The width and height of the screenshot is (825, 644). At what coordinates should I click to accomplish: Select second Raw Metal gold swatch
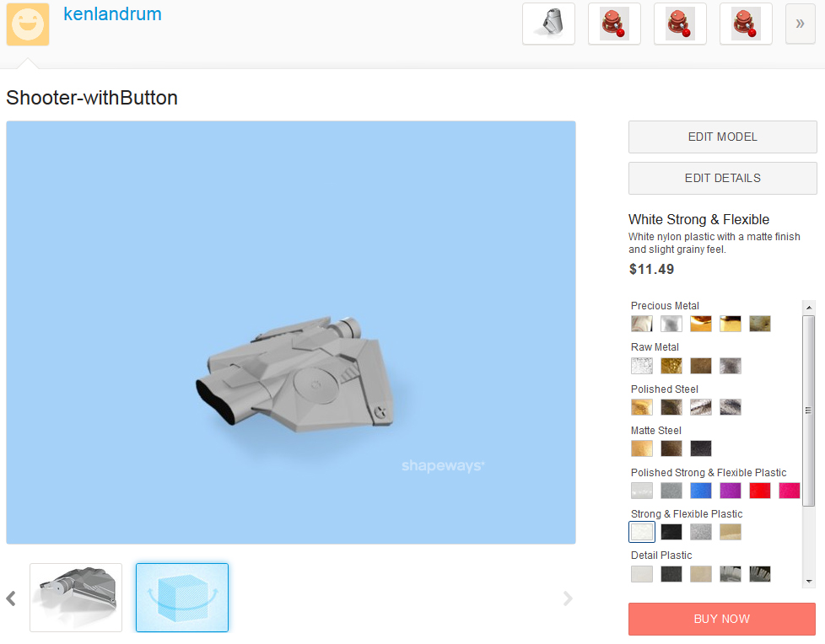[x=671, y=365]
